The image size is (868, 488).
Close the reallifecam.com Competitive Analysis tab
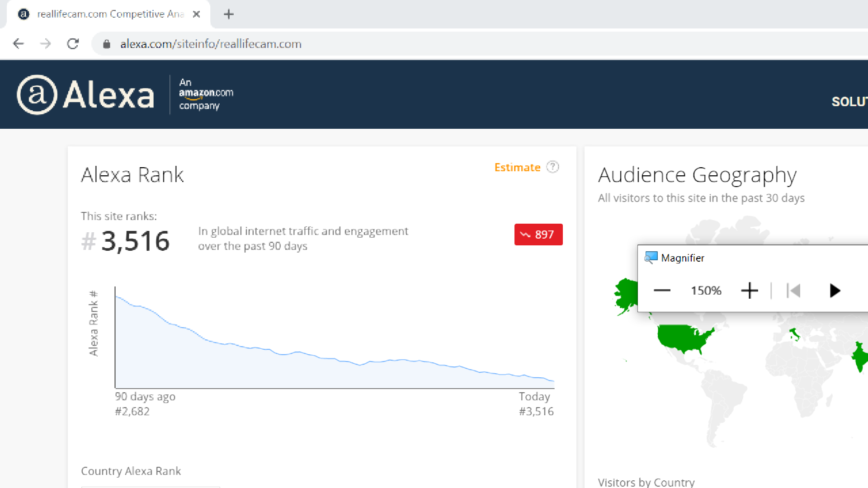tap(196, 14)
